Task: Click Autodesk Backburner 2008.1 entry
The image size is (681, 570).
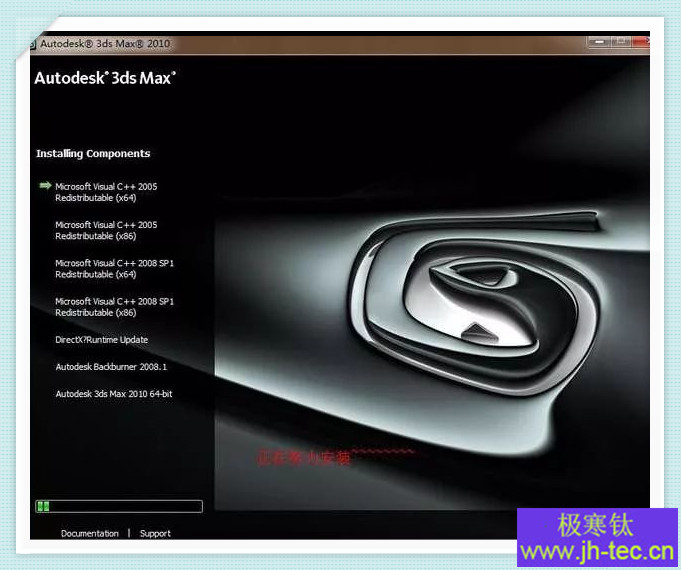Action: [x=111, y=367]
